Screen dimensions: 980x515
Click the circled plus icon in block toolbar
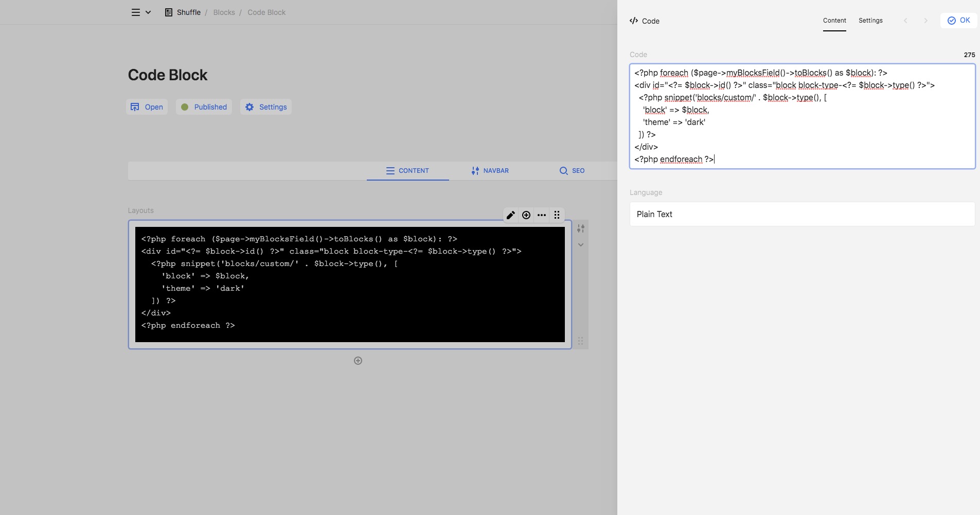(526, 215)
